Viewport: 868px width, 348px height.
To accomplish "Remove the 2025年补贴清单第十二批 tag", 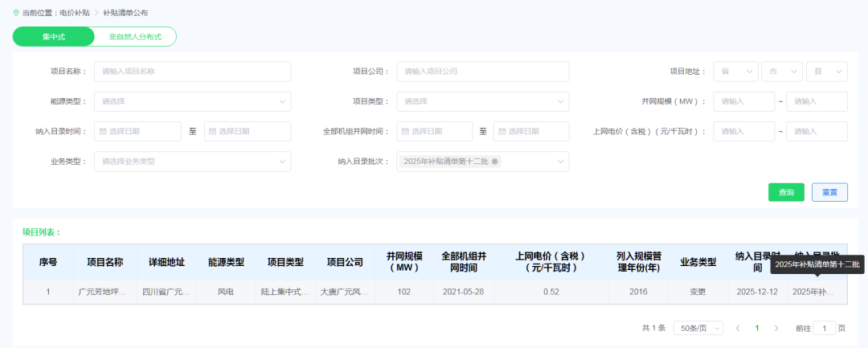I will 495,162.
